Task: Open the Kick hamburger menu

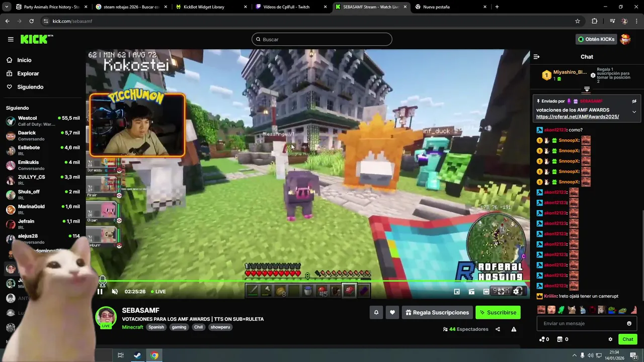Action: click(x=11, y=39)
